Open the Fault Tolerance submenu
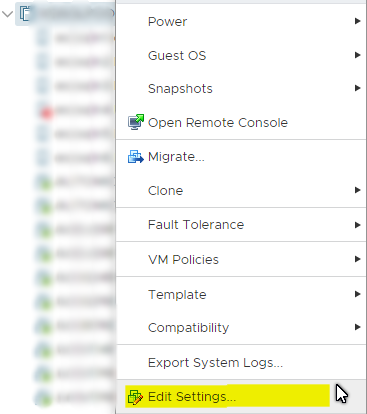 coord(241,225)
